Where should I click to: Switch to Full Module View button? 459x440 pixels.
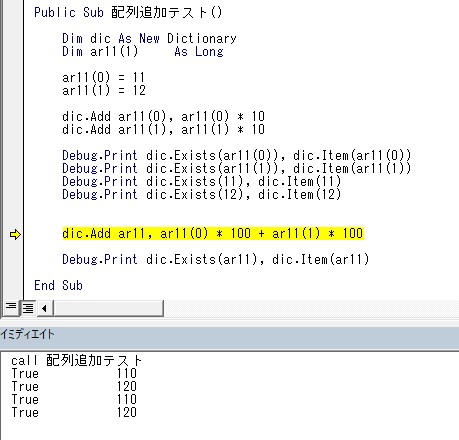pos(28,307)
